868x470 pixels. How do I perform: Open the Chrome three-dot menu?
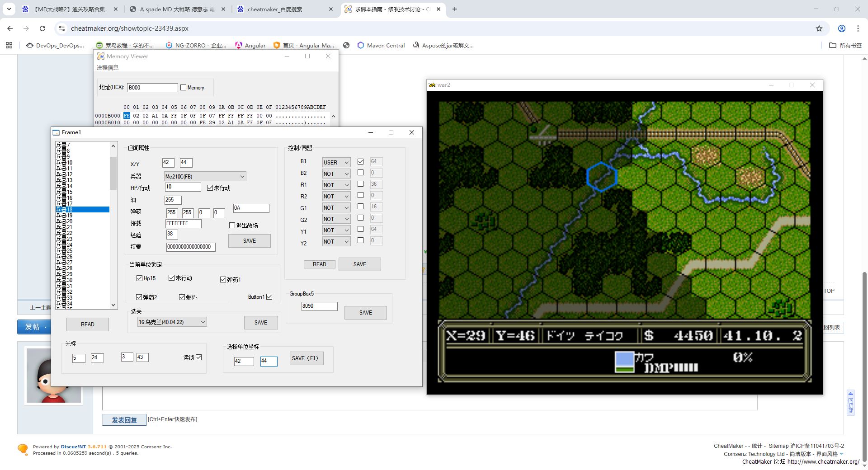858,28
